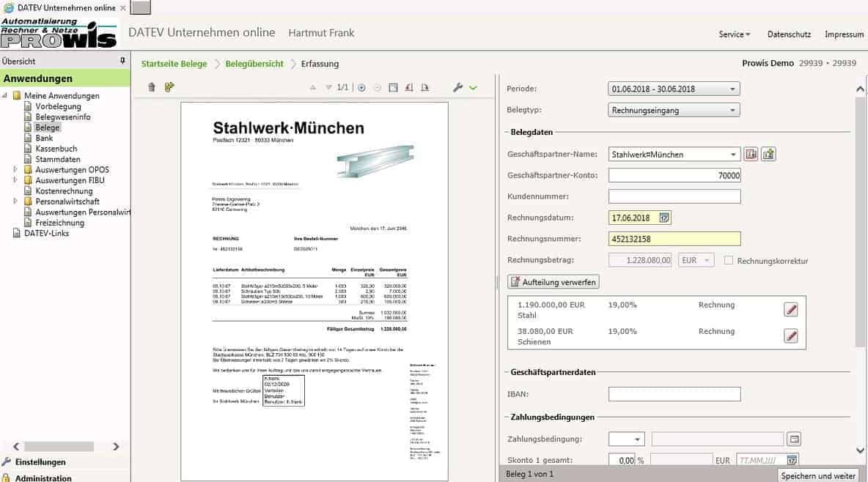
Task: Go to Startseite Belege breadcrumb
Action: click(174, 64)
